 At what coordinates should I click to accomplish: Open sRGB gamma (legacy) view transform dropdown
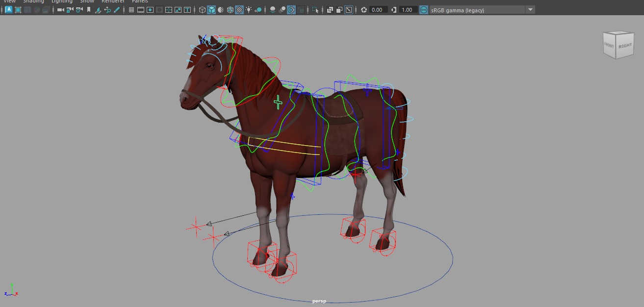tap(482, 10)
